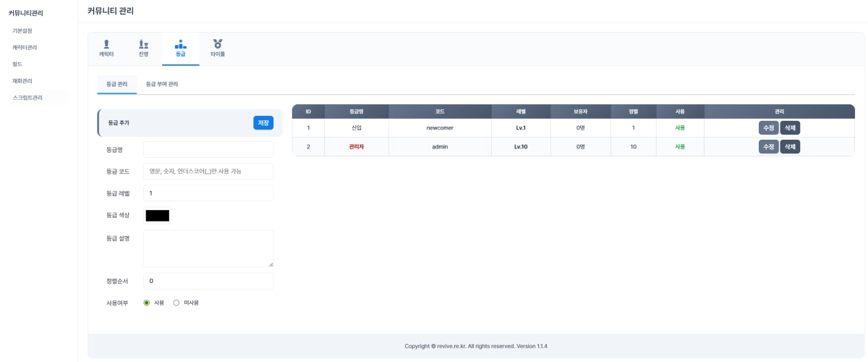Click the 등급 설명 textarea
Viewport: 868px width, 362px height.
tap(208, 249)
